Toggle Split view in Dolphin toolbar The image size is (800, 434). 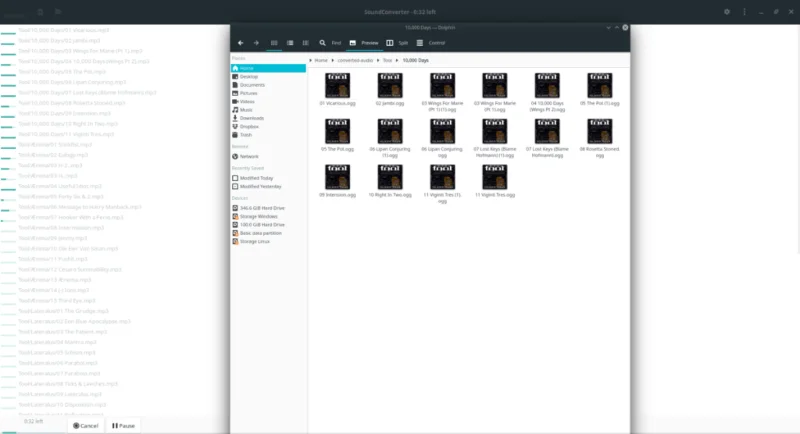397,43
